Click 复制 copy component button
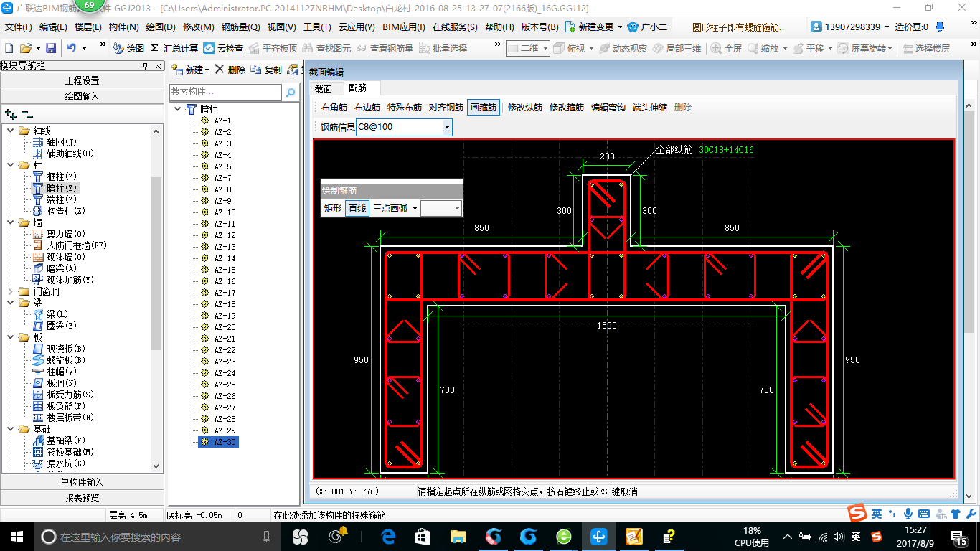The image size is (980, 551). (x=267, y=70)
